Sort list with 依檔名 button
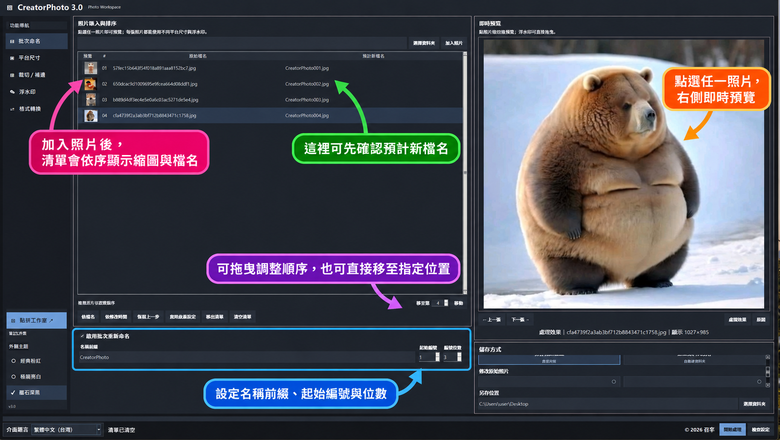This screenshot has width=780, height=440. click(88, 317)
